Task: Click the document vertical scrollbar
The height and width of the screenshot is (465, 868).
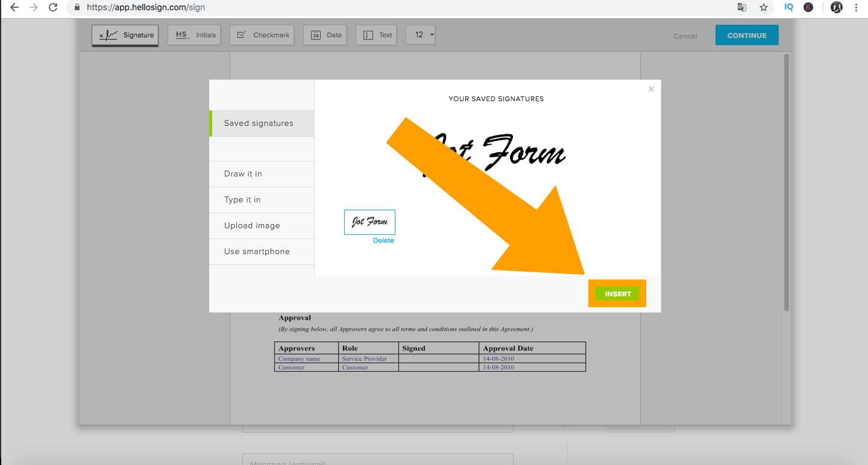Action: point(786,183)
